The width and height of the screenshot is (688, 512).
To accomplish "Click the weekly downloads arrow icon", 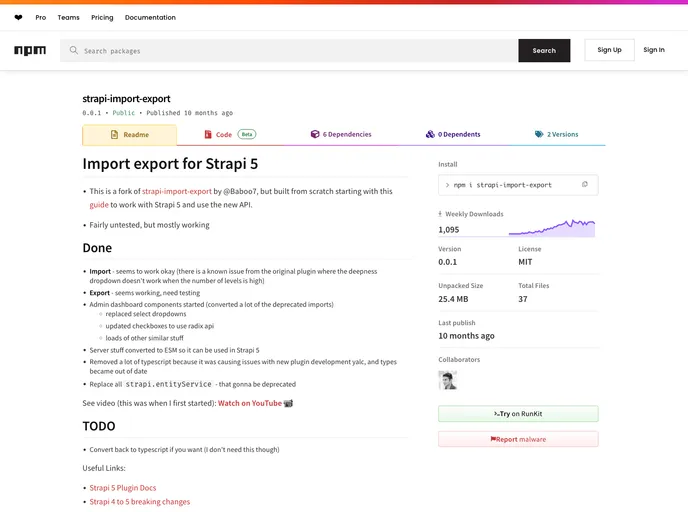I will (x=440, y=214).
